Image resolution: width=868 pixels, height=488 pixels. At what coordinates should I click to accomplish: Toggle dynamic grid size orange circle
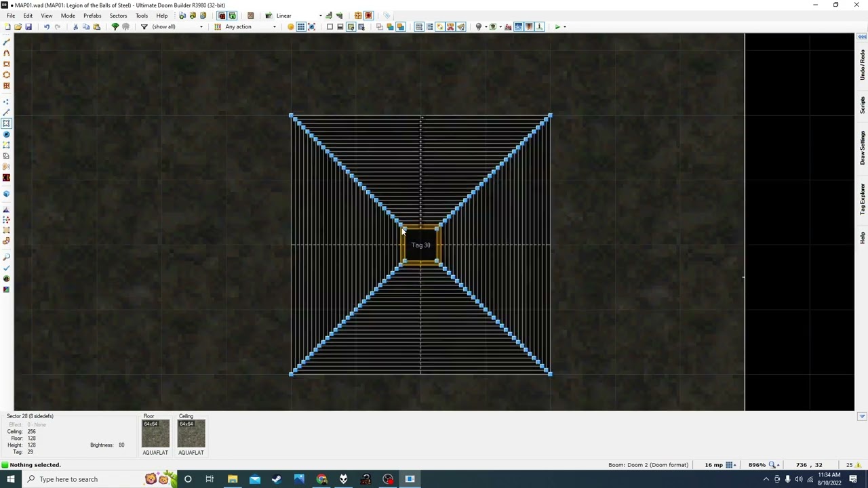(290, 26)
